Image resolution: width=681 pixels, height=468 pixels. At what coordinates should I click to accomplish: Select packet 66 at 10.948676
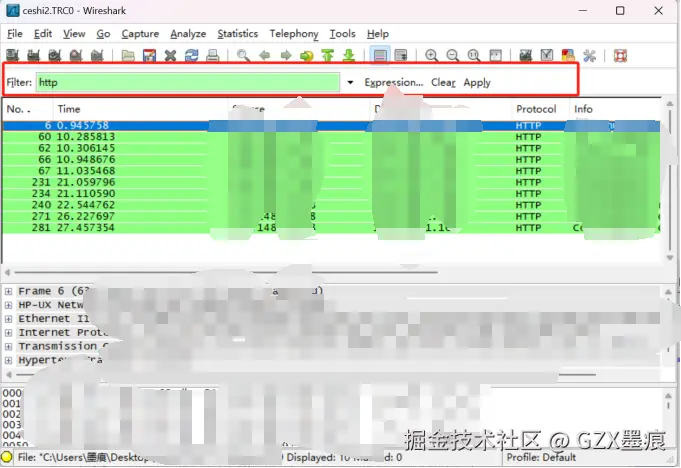coord(331,159)
